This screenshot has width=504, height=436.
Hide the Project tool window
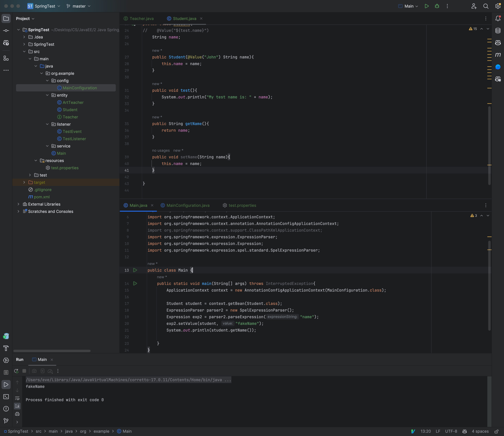6,18
